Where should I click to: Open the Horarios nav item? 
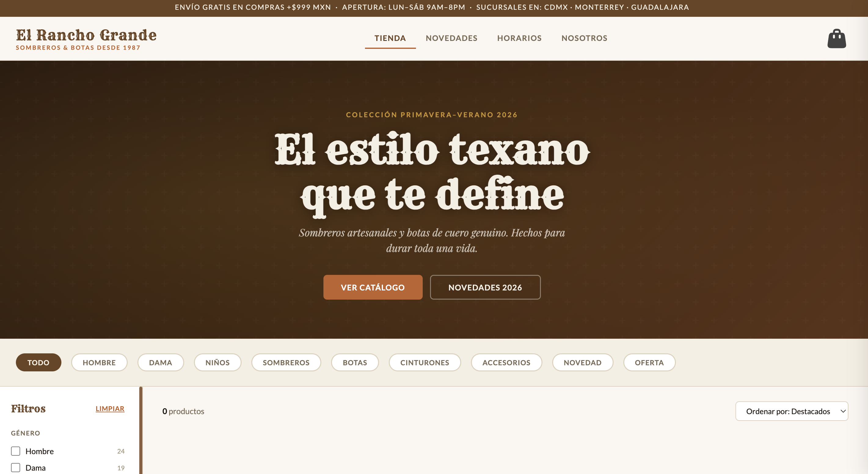[519, 38]
